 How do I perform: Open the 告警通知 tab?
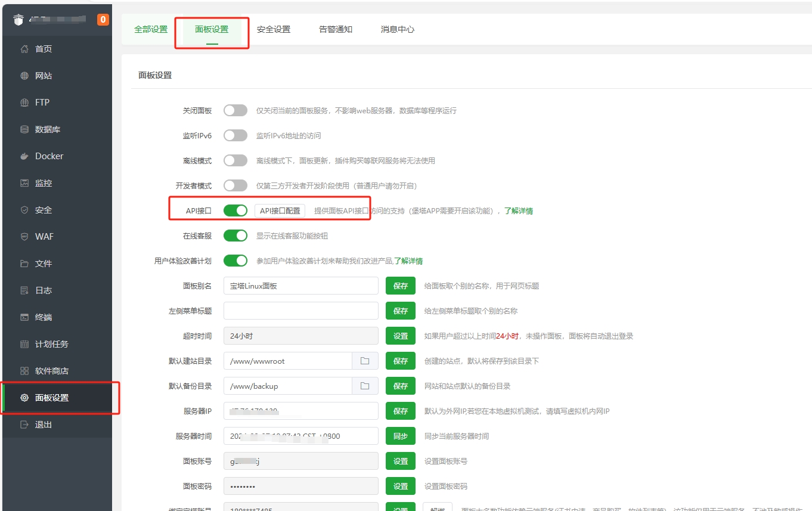[x=336, y=29]
